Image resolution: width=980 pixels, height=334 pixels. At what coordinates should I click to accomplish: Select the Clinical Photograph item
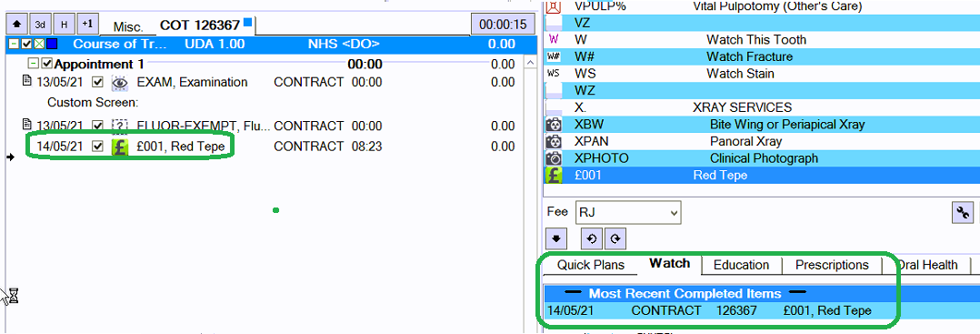[763, 158]
